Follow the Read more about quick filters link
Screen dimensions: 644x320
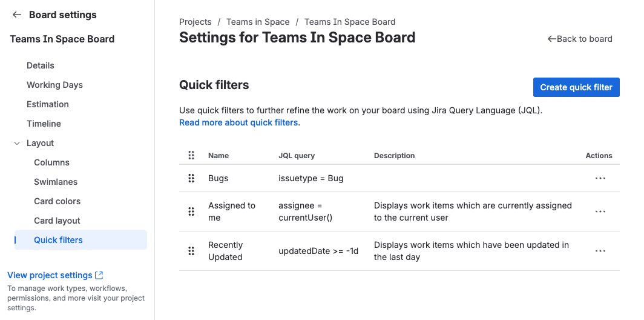(238, 122)
